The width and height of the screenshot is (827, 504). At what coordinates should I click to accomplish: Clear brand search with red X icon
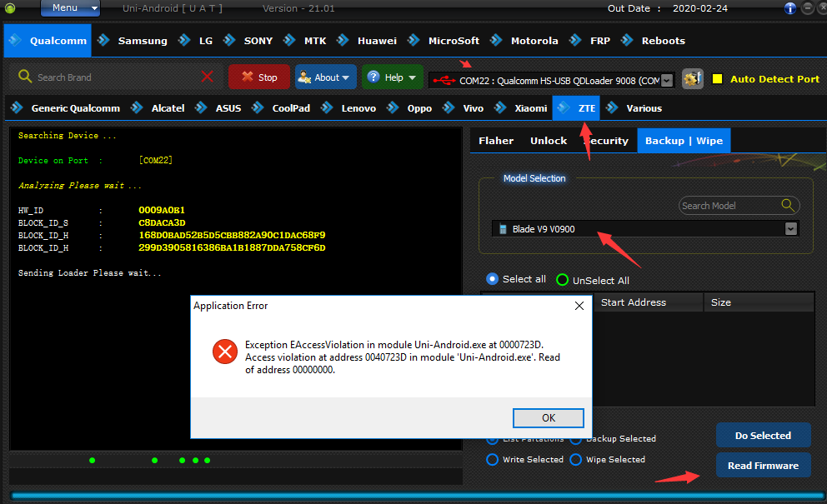[x=208, y=77]
